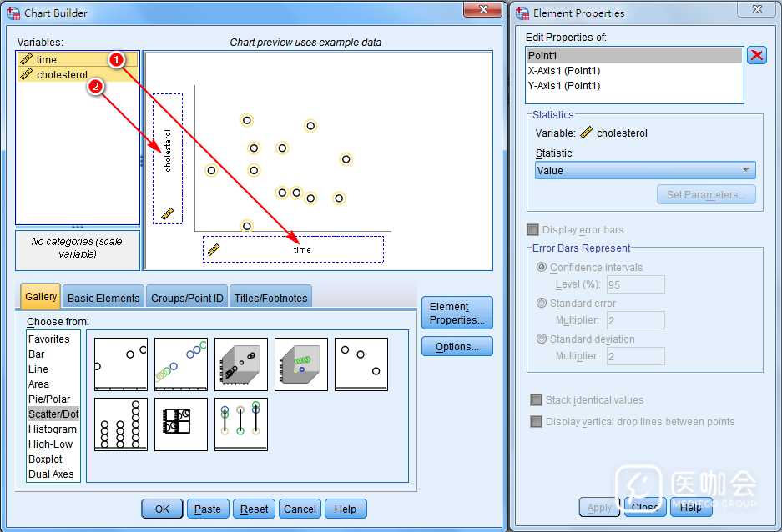Select Histogram in the Choose from list
This screenshot has width=782, height=532.
[53, 429]
